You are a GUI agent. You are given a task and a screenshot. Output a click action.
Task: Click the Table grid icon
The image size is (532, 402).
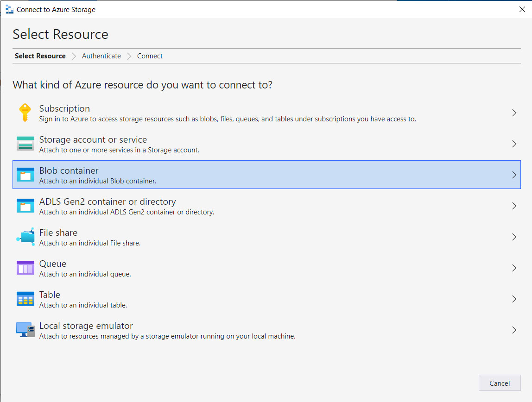25,299
